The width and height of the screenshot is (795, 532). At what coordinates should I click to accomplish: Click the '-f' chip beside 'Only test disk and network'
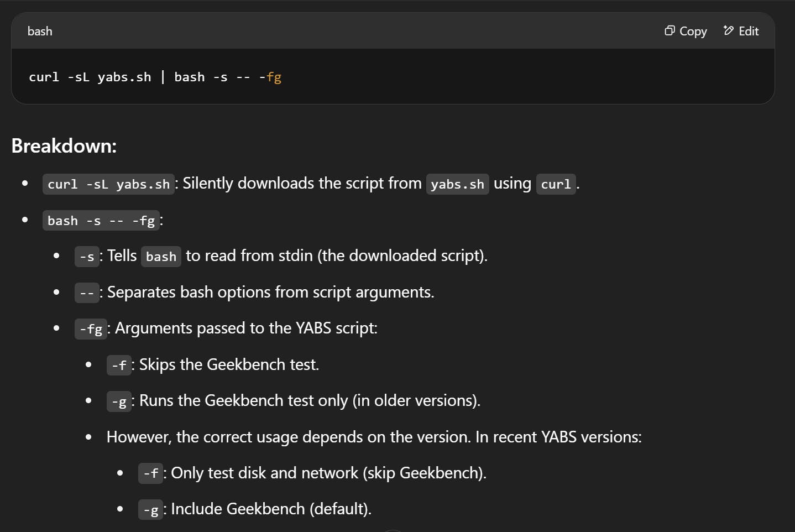[150, 473]
